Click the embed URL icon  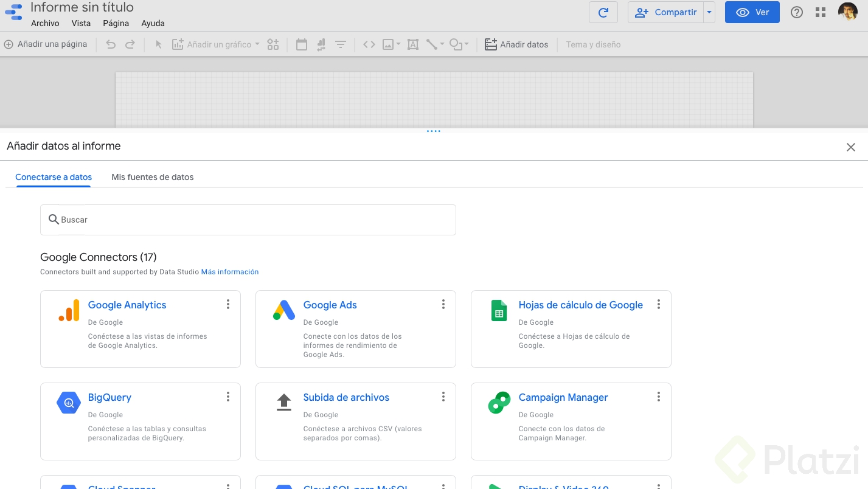tap(369, 44)
